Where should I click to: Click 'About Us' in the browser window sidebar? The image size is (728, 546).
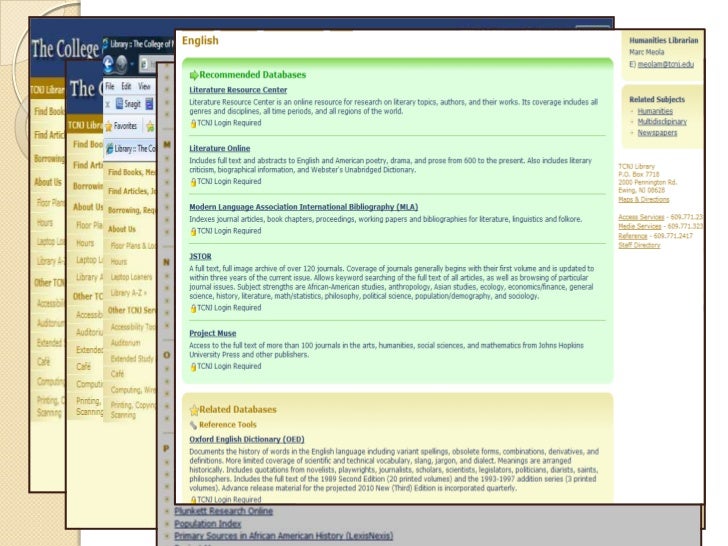122,229
